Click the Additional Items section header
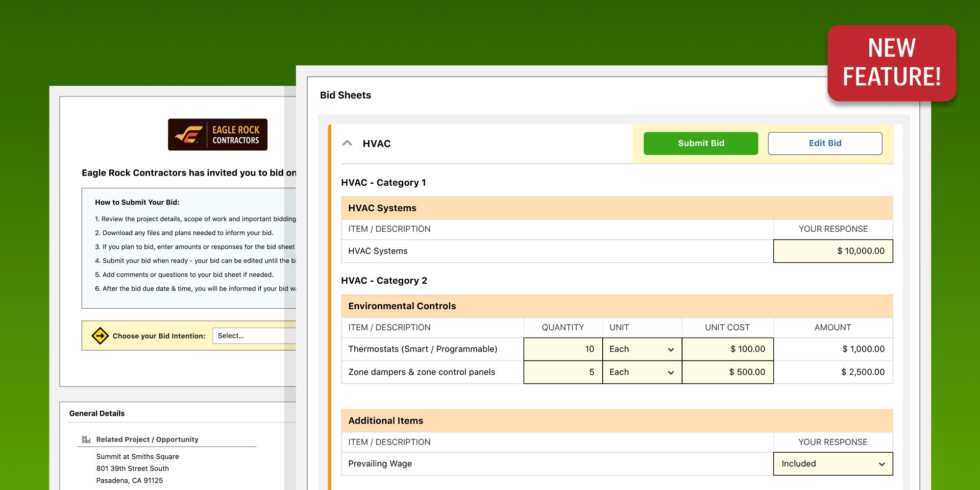 coord(386,421)
